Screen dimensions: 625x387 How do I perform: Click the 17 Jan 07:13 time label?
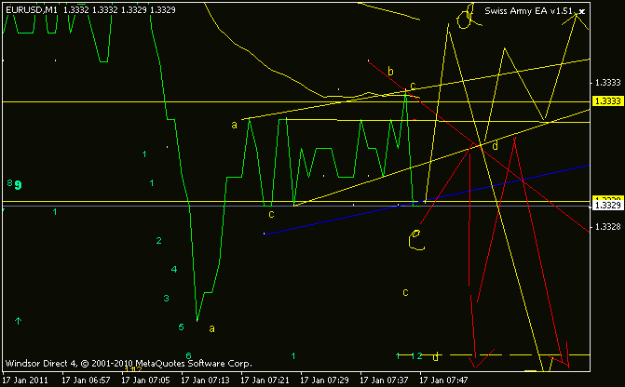click(x=205, y=380)
